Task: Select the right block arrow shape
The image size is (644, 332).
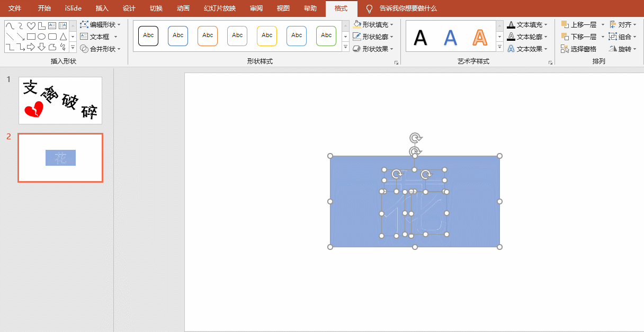Action: click(x=31, y=47)
